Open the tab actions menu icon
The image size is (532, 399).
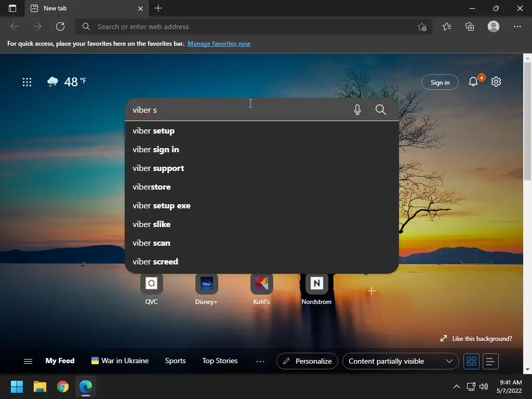12,8
